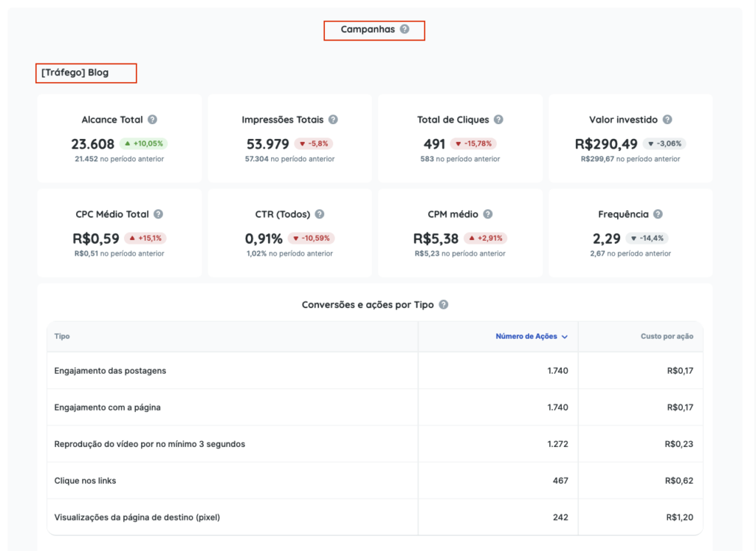Image resolution: width=756 pixels, height=551 pixels.
Task: Open help icon for Conversões e ações por Tipo
Action: click(443, 304)
